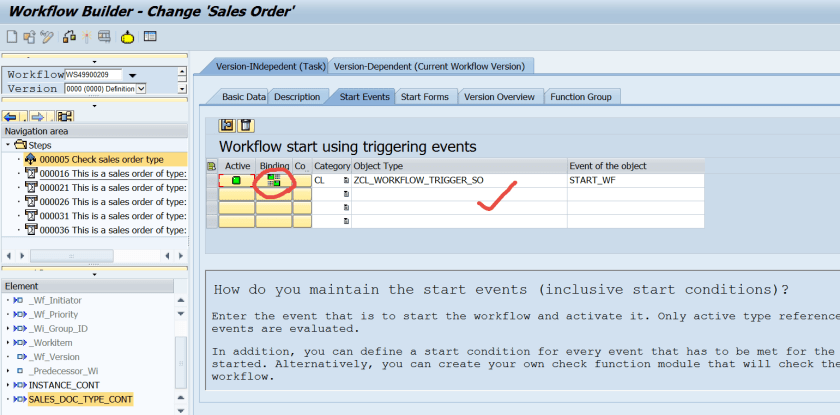This screenshot has height=415, width=840.
Task: Click the condition icon of step 000026
Action: (x=31, y=202)
